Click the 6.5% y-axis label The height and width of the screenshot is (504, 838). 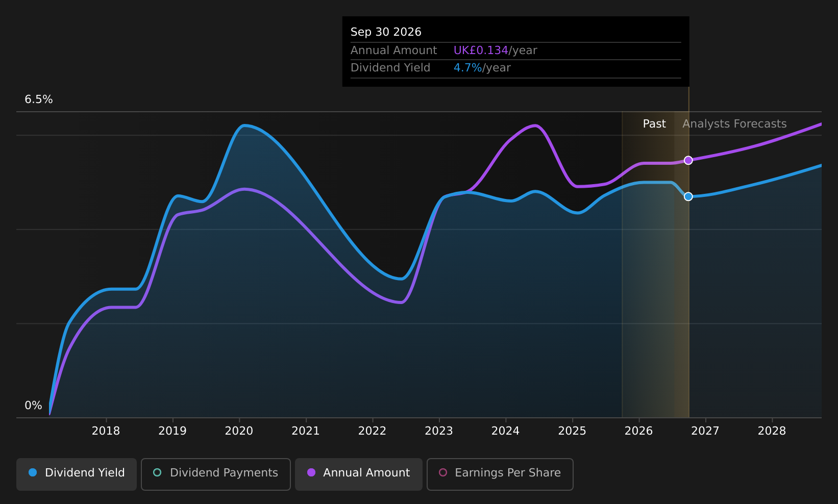39,99
